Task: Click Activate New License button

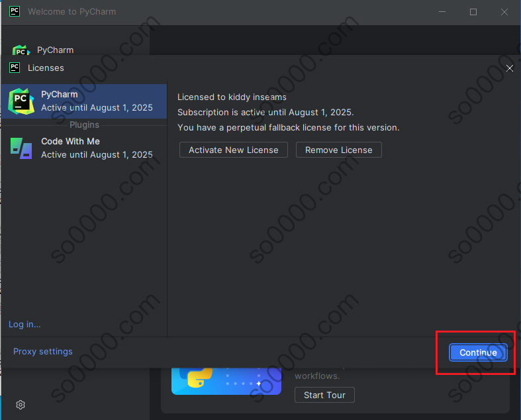Action: (233, 150)
